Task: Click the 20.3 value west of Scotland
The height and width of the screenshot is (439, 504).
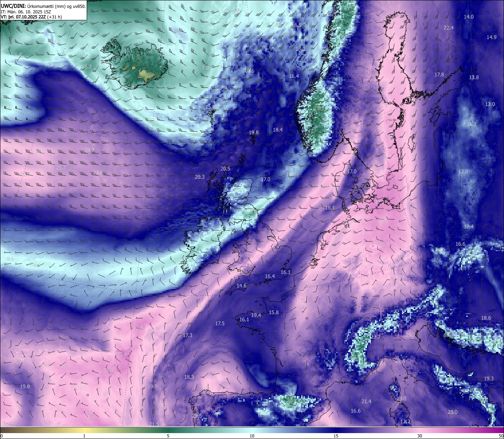Action: 200,177
